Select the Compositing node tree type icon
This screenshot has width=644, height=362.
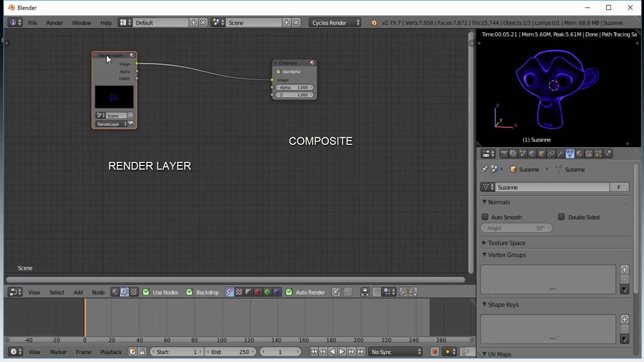click(x=124, y=292)
